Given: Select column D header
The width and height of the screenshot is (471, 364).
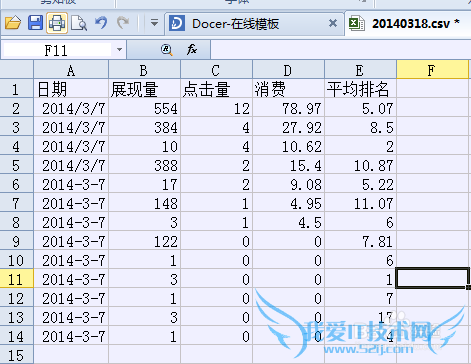Looking at the screenshot, I should tap(288, 70).
